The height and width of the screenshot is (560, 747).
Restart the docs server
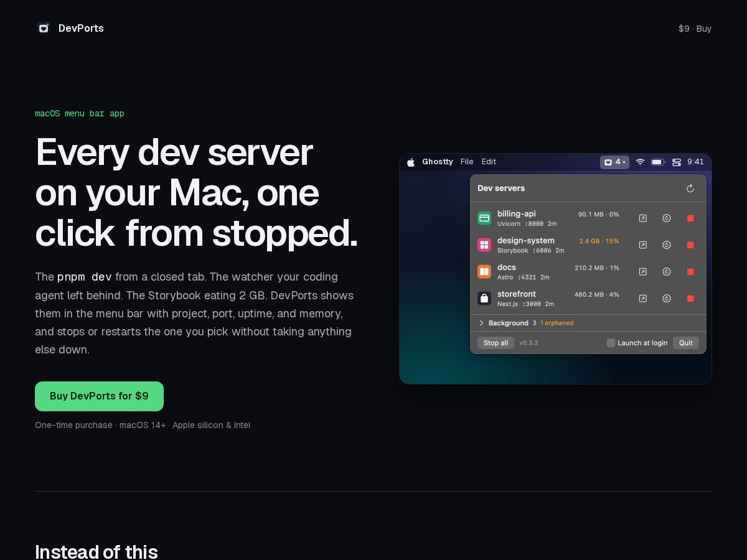click(667, 271)
